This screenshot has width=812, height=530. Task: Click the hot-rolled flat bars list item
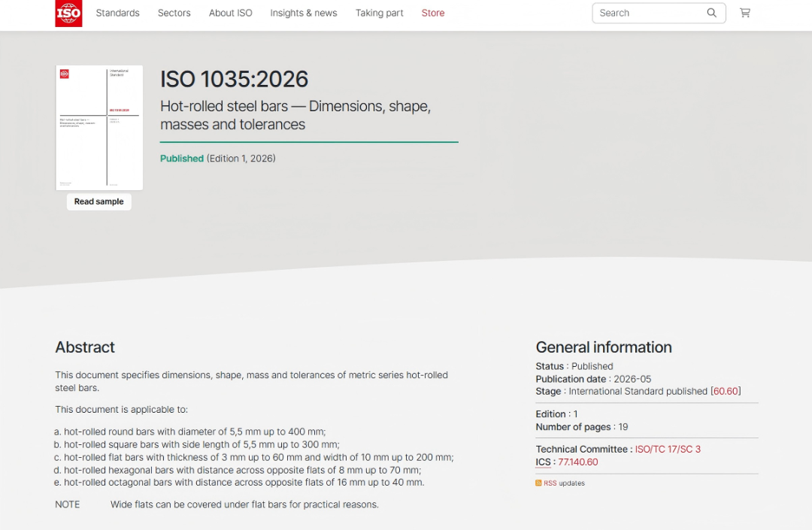click(x=254, y=458)
